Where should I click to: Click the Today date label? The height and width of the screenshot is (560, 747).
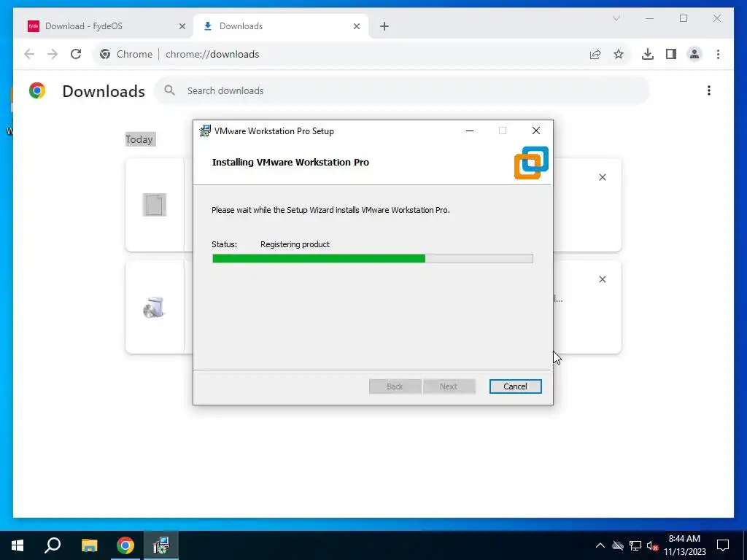pyautogui.click(x=139, y=139)
